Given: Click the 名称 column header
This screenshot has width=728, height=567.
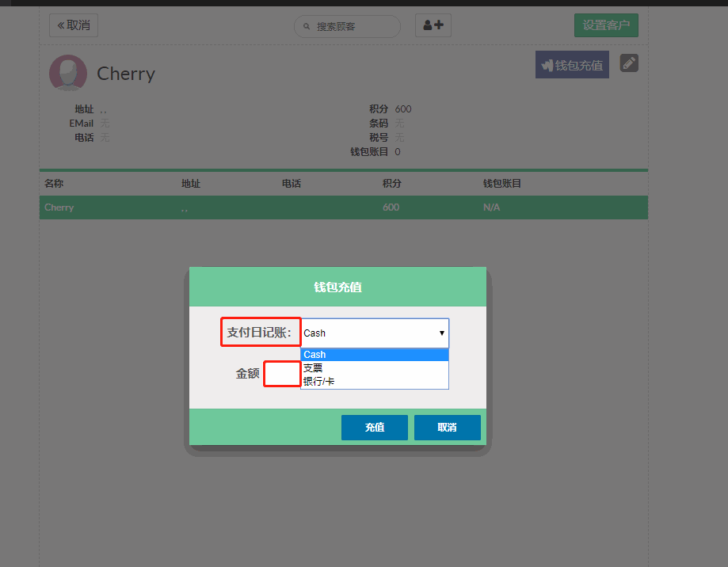Looking at the screenshot, I should pos(54,184).
